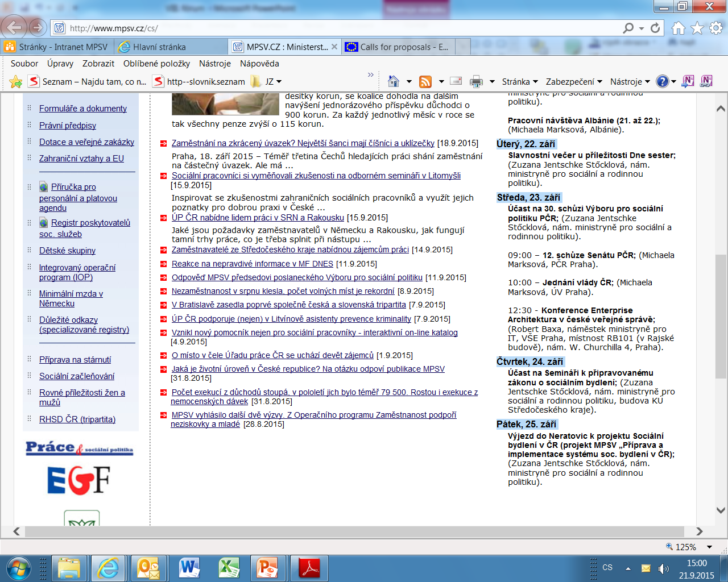
Task: Click the command bar Home icon
Action: (393, 82)
